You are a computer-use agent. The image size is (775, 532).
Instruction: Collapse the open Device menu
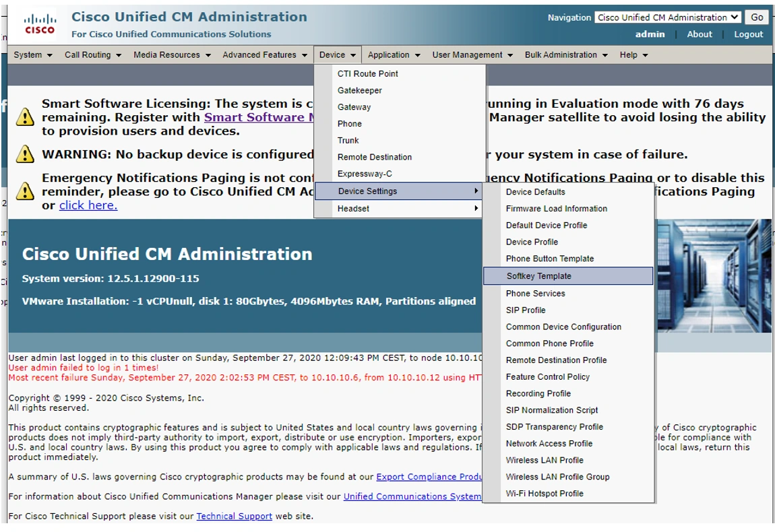tap(338, 55)
